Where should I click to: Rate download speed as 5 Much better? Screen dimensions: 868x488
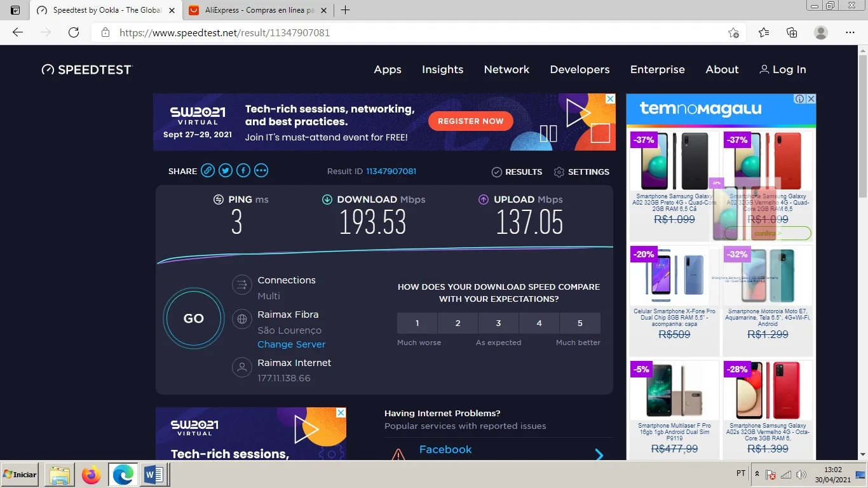pos(580,323)
